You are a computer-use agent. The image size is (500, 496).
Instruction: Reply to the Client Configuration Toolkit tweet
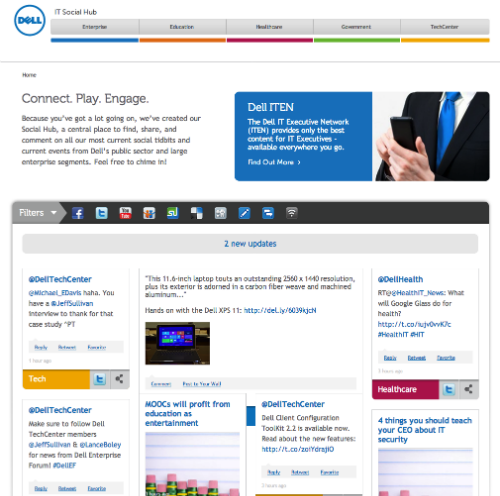[274, 472]
